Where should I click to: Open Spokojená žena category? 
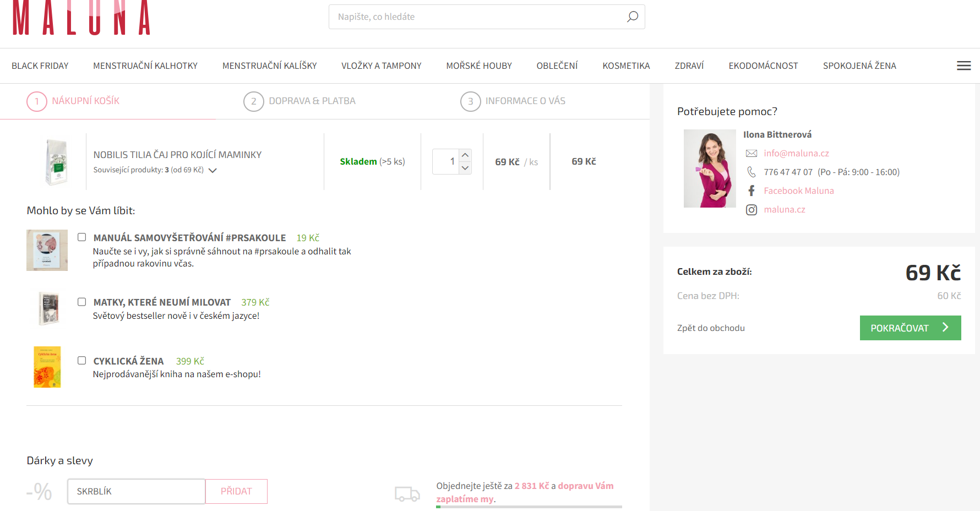point(859,66)
